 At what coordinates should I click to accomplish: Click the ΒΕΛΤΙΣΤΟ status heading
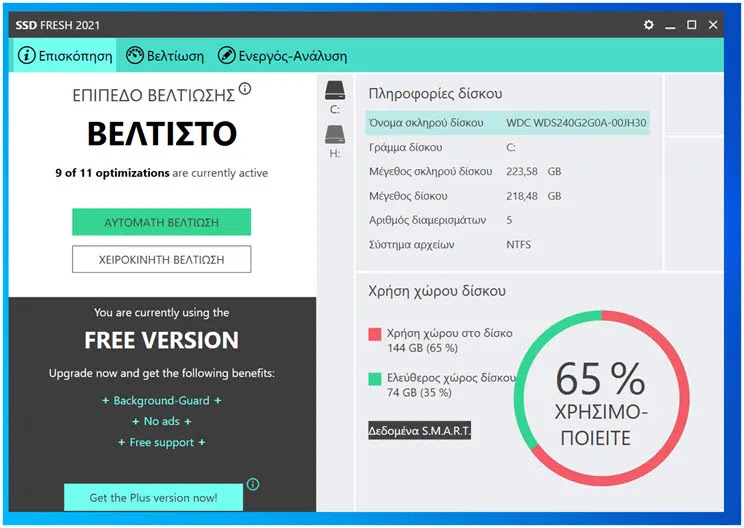[x=162, y=133]
